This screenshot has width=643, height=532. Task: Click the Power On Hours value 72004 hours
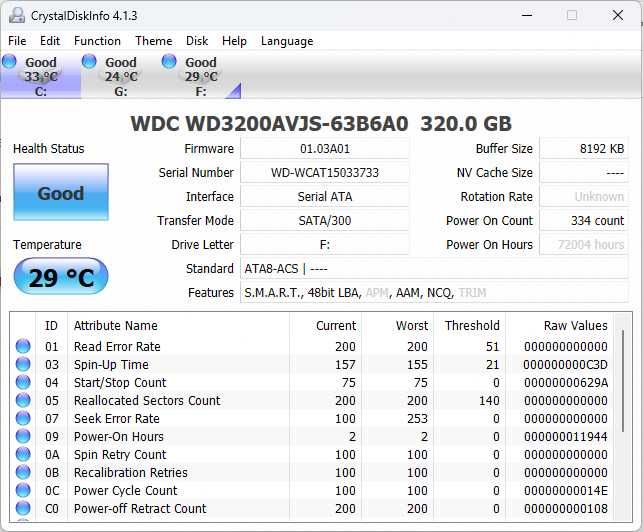(x=584, y=245)
